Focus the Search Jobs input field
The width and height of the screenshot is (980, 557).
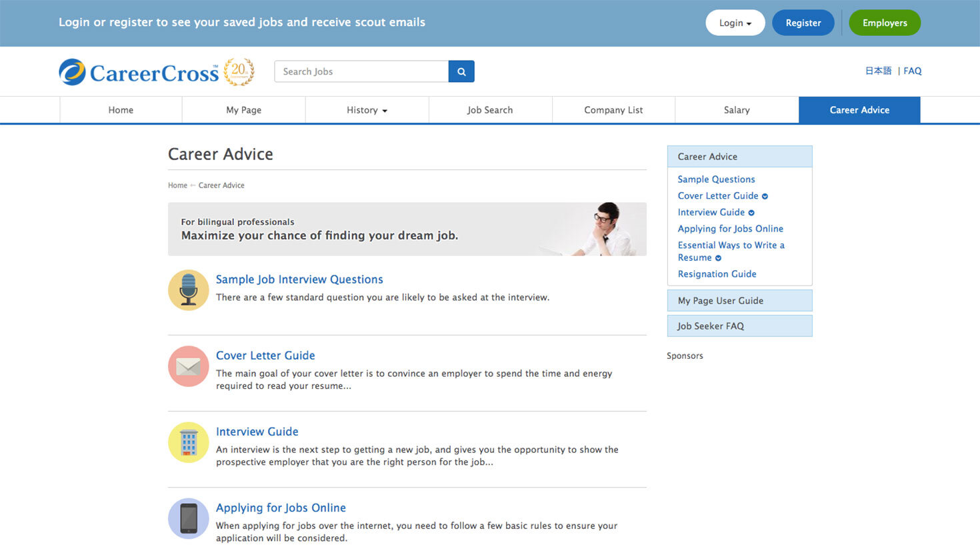361,71
